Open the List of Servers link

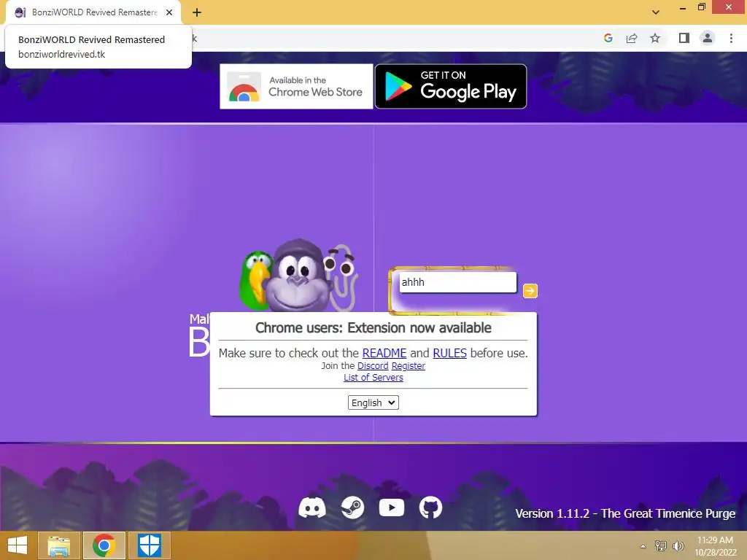tap(373, 378)
